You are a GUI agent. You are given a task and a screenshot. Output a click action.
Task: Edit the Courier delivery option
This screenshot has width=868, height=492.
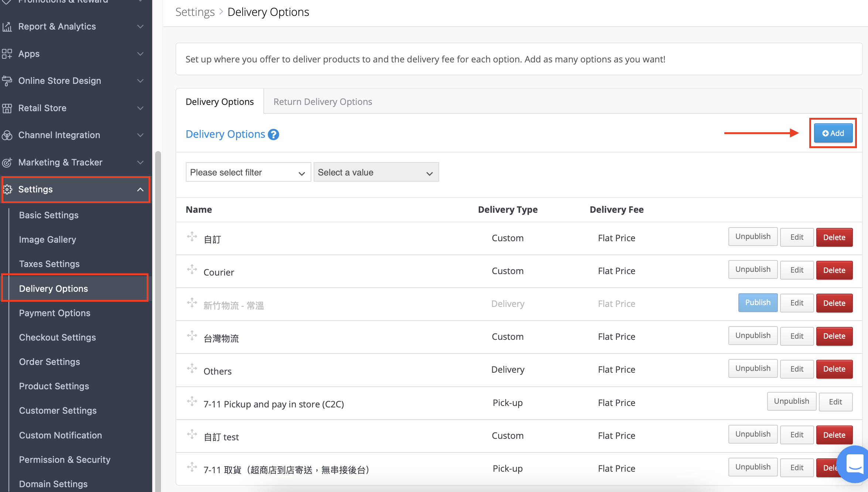797,270
